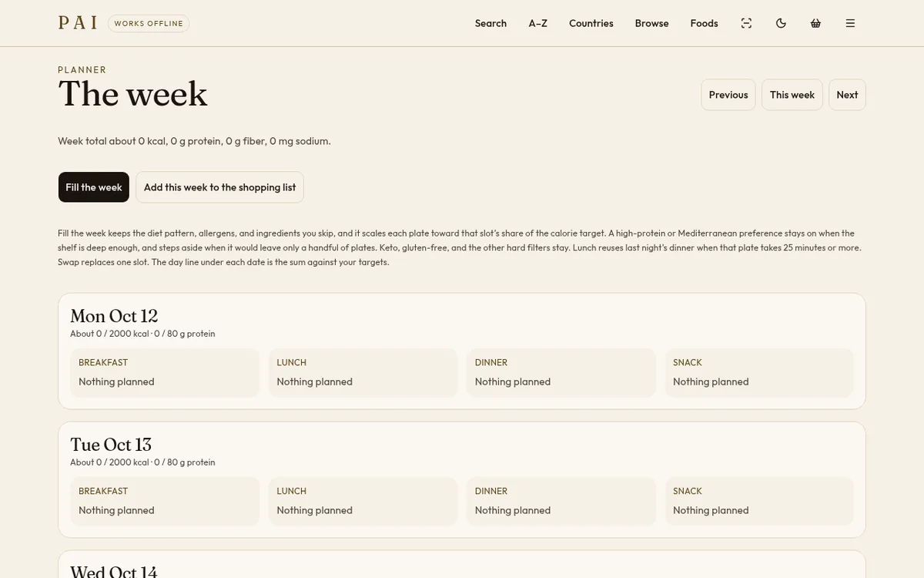This screenshot has height=578, width=924.
Task: Select Monday Breakfast slot
Action: pyautogui.click(x=165, y=373)
